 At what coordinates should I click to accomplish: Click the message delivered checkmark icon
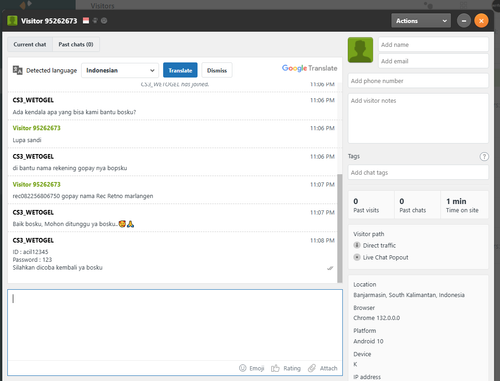tap(330, 268)
